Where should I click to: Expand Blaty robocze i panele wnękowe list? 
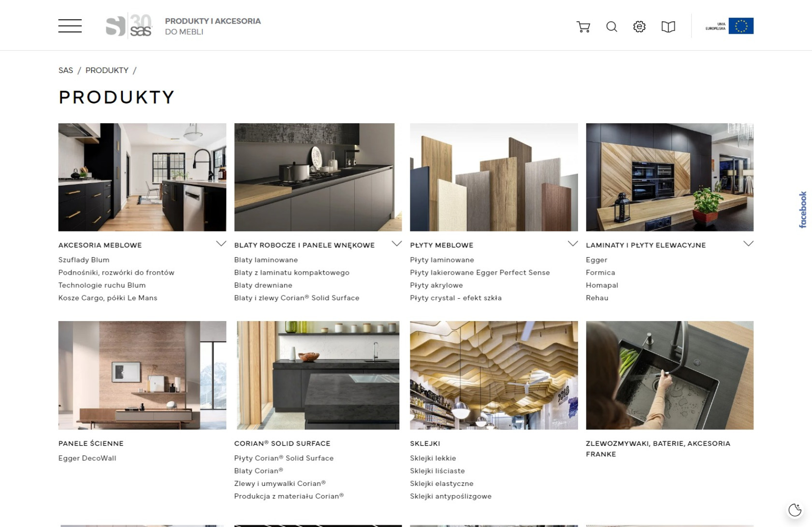396,244
